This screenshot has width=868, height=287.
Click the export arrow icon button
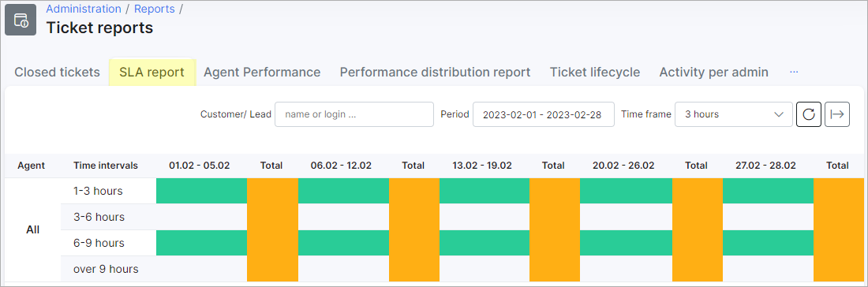pyautogui.click(x=837, y=114)
